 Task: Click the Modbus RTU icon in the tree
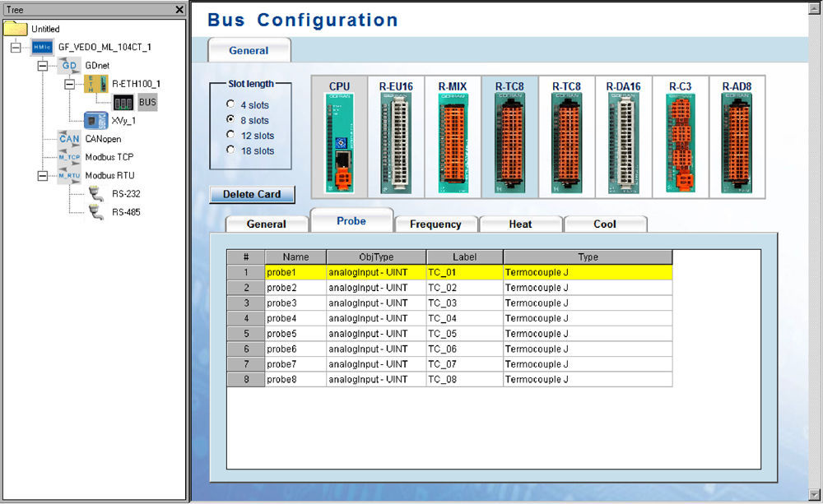click(x=69, y=175)
